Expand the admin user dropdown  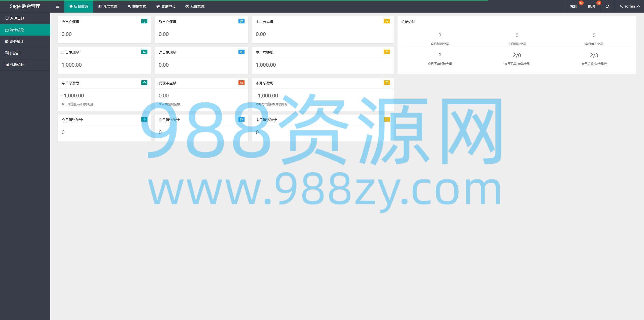[629, 6]
